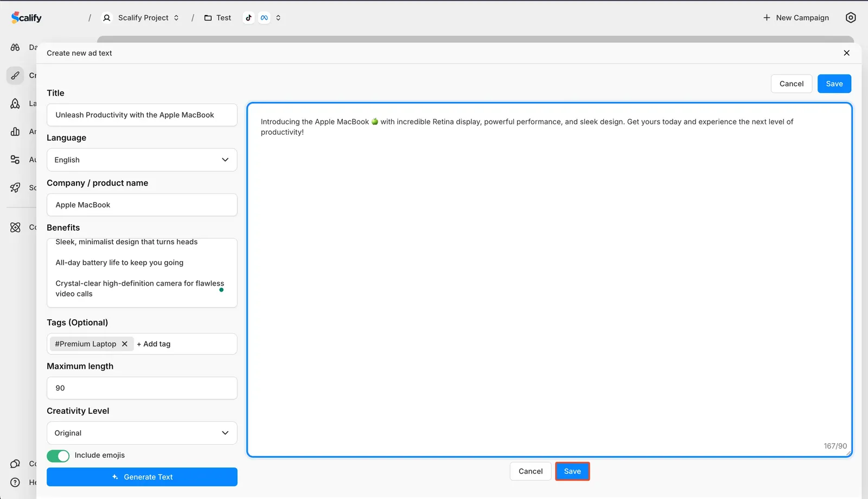Click the rocket icon in sidebar
This screenshot has height=499, width=868.
(15, 187)
